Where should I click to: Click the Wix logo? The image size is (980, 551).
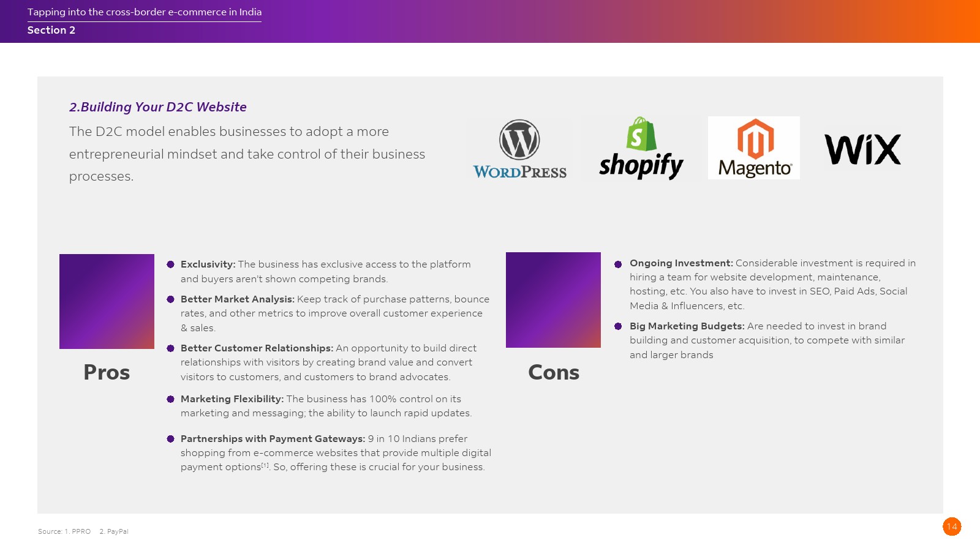tap(862, 149)
